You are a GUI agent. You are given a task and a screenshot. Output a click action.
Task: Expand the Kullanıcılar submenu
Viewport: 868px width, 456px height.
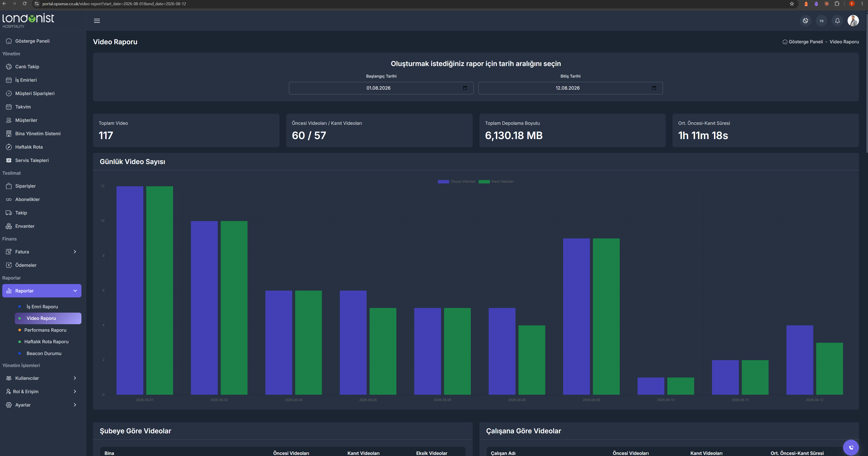tap(42, 378)
